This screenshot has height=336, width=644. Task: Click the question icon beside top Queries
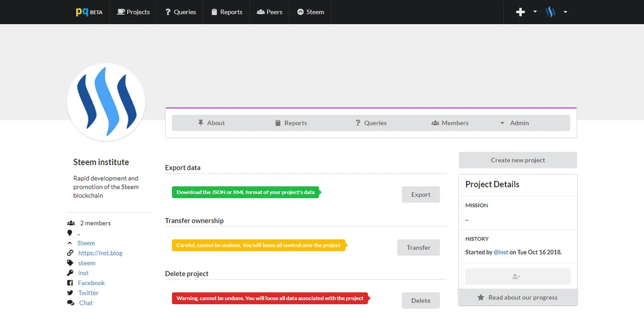tap(168, 12)
